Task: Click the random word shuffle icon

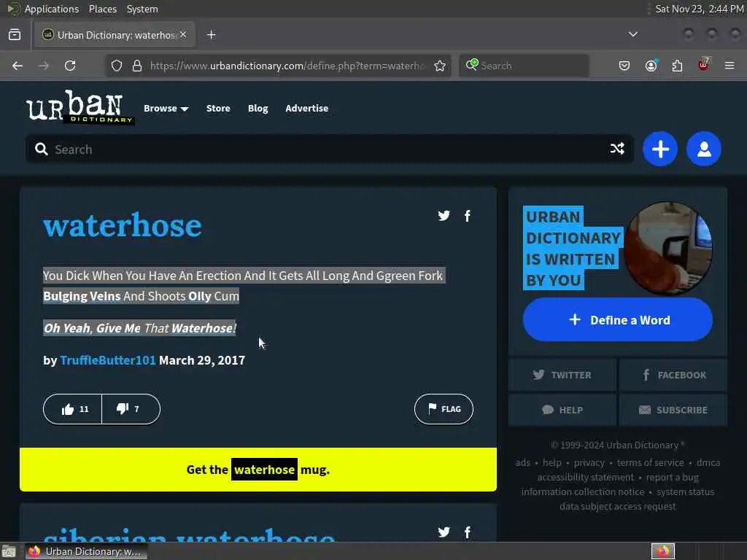Action: click(617, 149)
